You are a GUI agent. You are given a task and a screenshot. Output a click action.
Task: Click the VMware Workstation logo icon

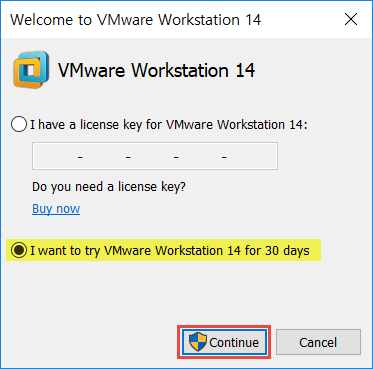click(31, 70)
